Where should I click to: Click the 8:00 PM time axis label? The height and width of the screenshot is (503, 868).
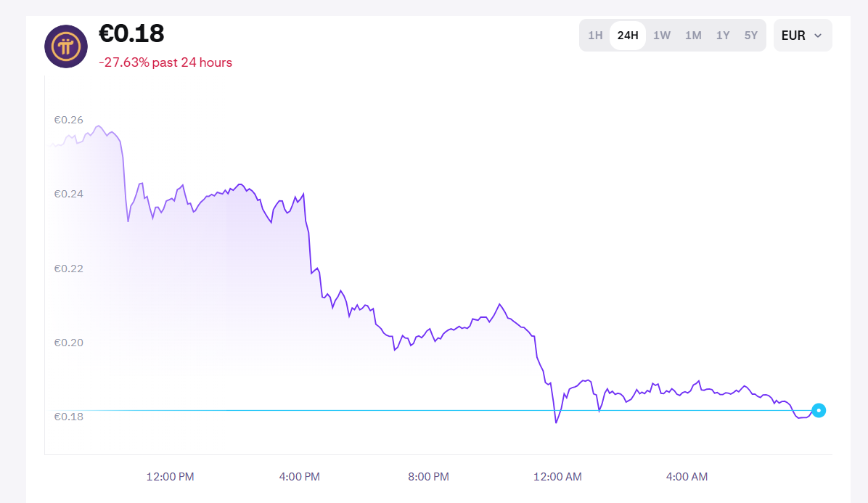click(428, 477)
